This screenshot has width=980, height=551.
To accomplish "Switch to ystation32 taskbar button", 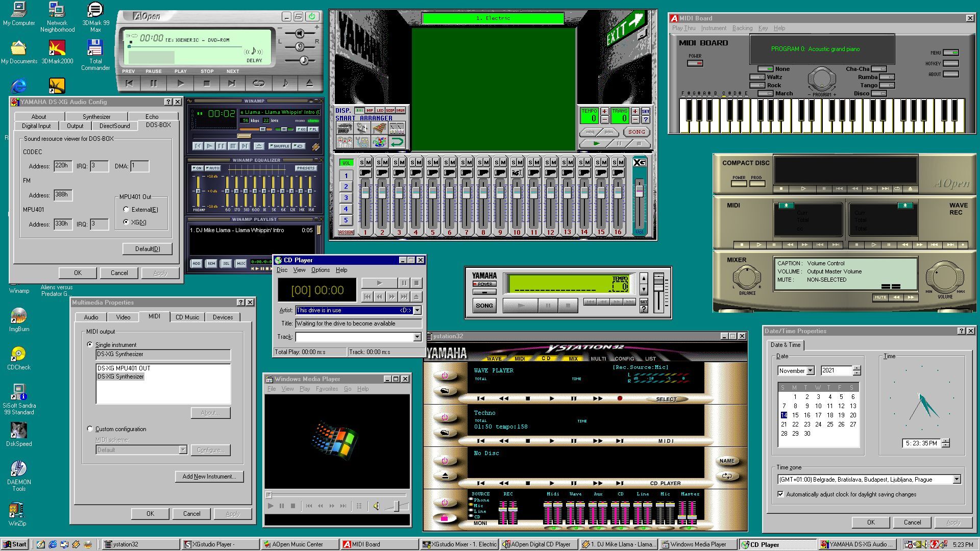I will [141, 544].
